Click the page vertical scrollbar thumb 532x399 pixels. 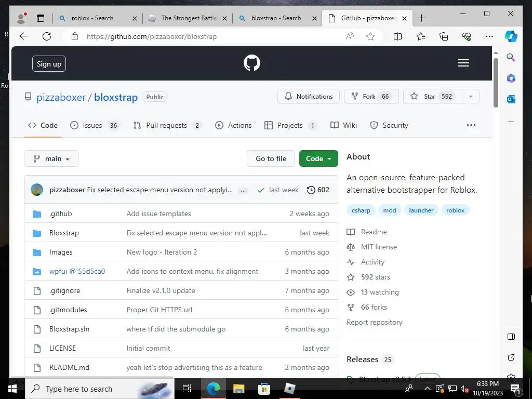pyautogui.click(x=496, y=83)
